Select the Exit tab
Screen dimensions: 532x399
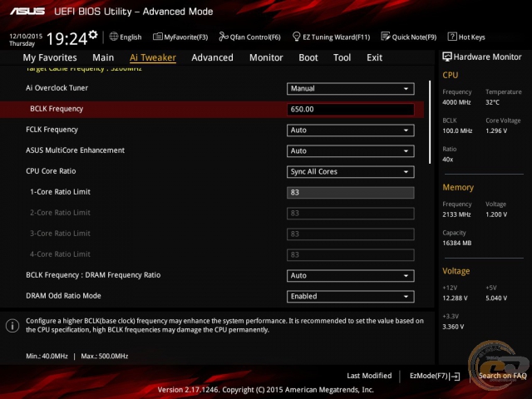click(x=374, y=57)
